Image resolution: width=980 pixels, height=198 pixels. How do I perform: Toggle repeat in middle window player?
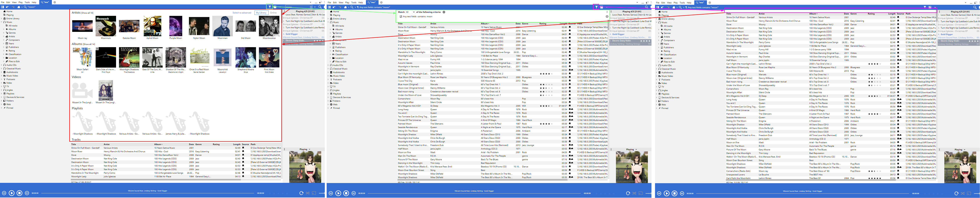(x=628, y=193)
